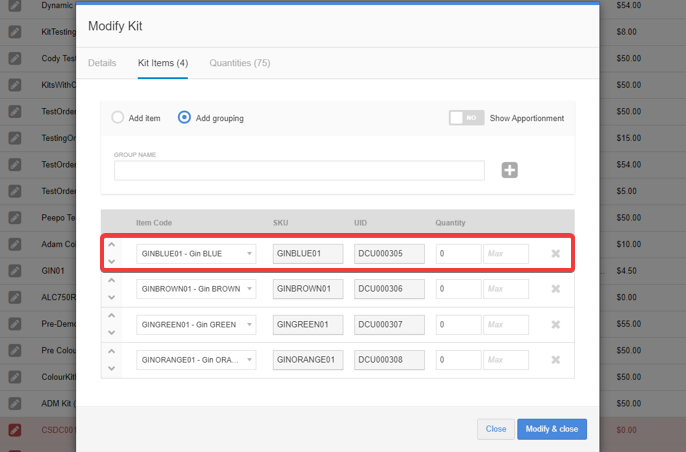Click the Max field for GINORANGE01
This screenshot has height=452, width=686.
(x=506, y=360)
